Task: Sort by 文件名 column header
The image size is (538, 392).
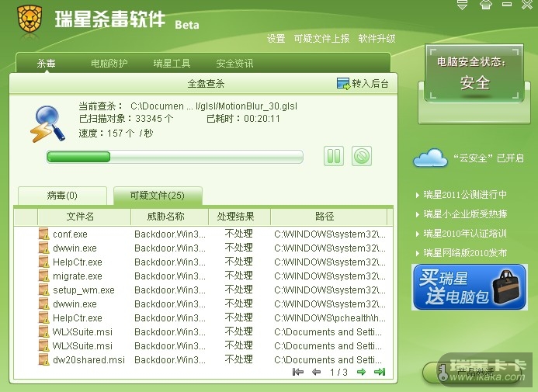Action: 84,217
